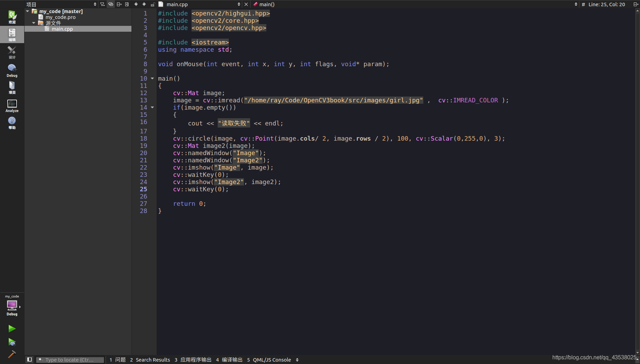Click the Type to locate search field
The width and height of the screenshot is (640, 364).
pyautogui.click(x=70, y=360)
